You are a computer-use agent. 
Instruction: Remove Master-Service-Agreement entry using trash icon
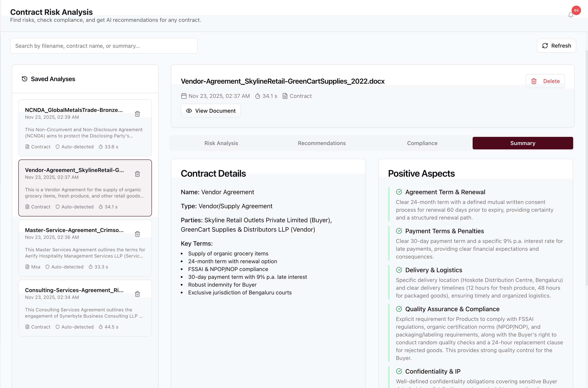pyautogui.click(x=137, y=234)
